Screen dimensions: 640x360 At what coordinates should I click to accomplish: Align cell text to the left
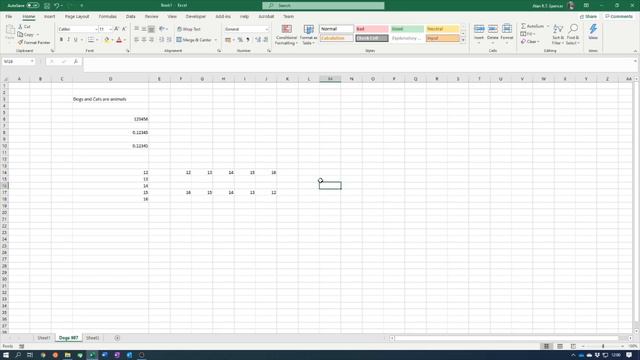tap(137, 40)
